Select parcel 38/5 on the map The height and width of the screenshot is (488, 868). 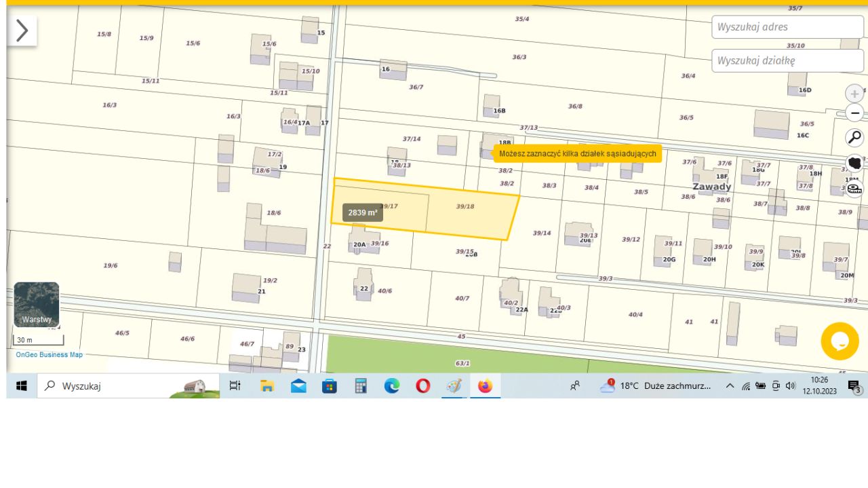(x=641, y=191)
